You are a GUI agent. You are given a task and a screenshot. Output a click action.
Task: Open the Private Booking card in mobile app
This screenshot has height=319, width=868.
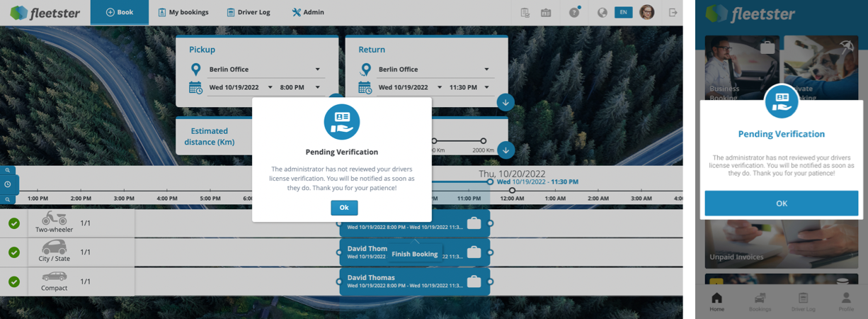tap(821, 68)
